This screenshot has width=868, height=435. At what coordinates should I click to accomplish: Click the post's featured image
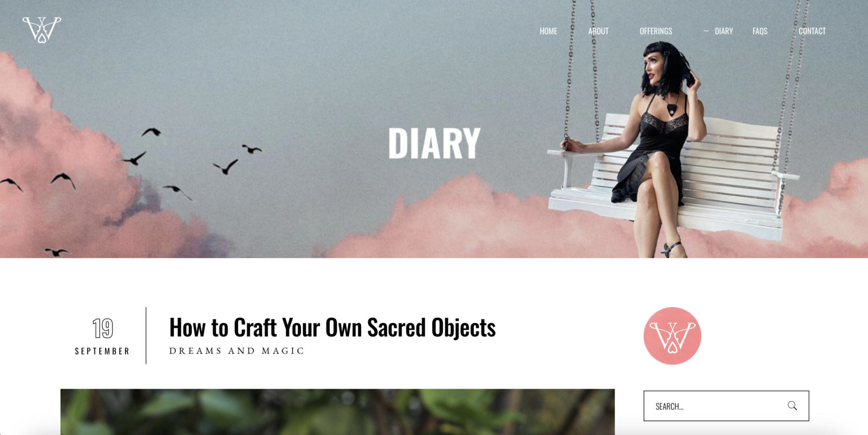337,412
